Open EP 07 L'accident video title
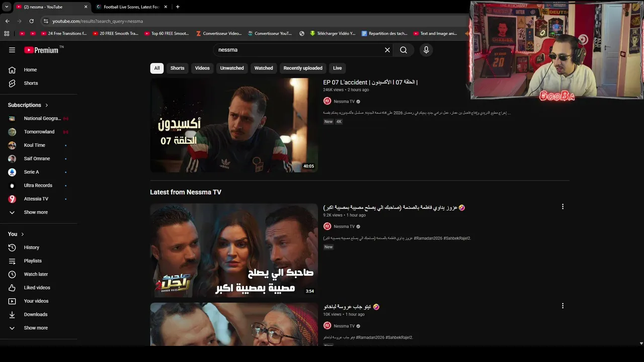Screen dimensions: 644x362 pyautogui.click(x=370, y=82)
